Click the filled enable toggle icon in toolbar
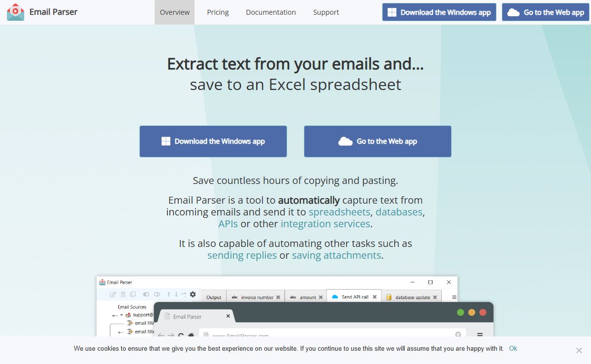 [x=146, y=295]
